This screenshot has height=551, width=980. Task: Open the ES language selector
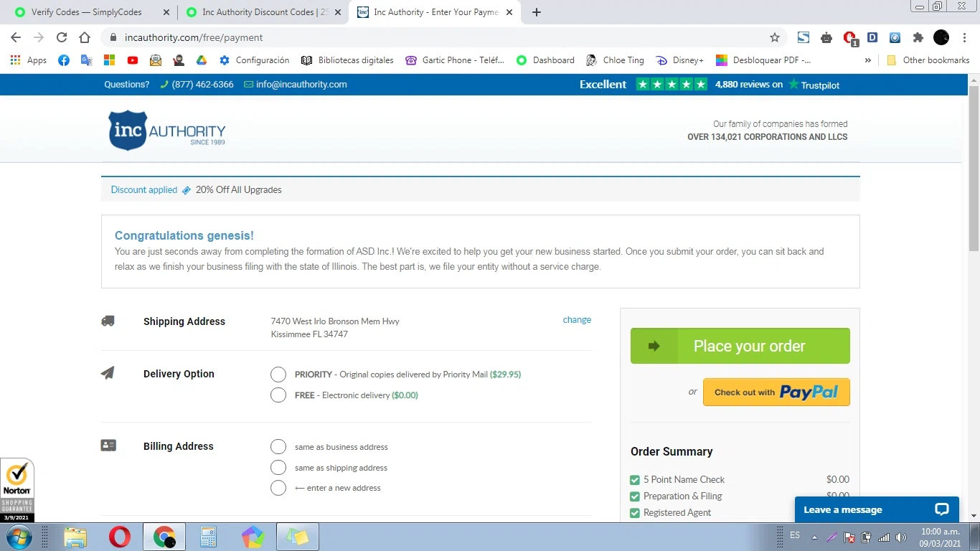point(795,535)
